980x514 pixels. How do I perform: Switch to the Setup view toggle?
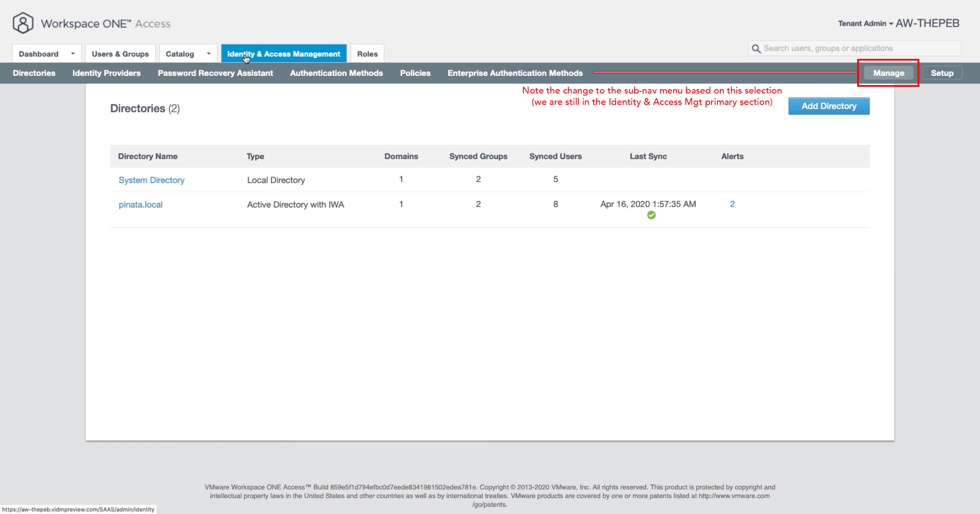pyautogui.click(x=942, y=73)
